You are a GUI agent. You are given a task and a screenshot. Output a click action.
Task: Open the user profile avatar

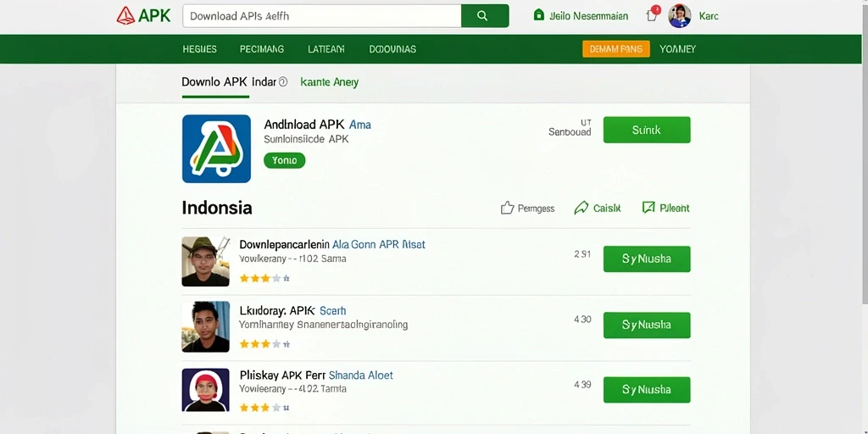pyautogui.click(x=679, y=15)
